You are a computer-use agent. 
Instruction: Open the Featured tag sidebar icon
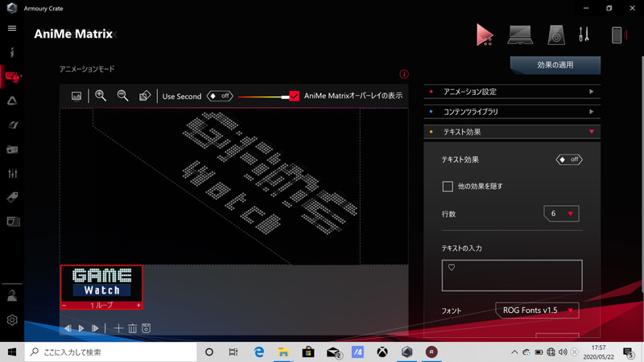coord(12,197)
